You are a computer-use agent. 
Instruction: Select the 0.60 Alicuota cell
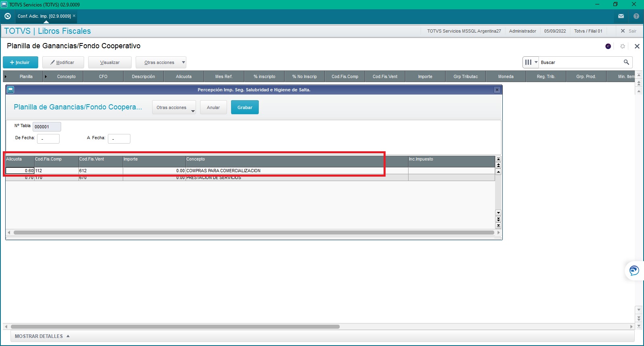click(20, 171)
